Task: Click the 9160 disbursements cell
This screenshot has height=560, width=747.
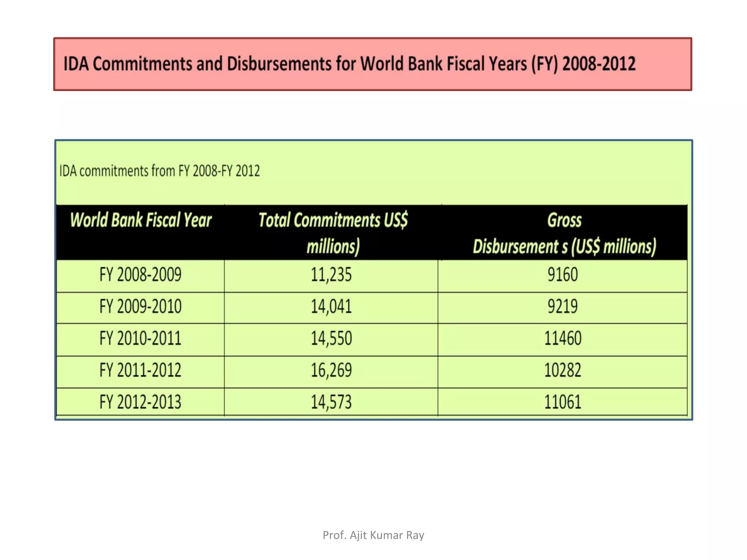Action: coord(562,275)
